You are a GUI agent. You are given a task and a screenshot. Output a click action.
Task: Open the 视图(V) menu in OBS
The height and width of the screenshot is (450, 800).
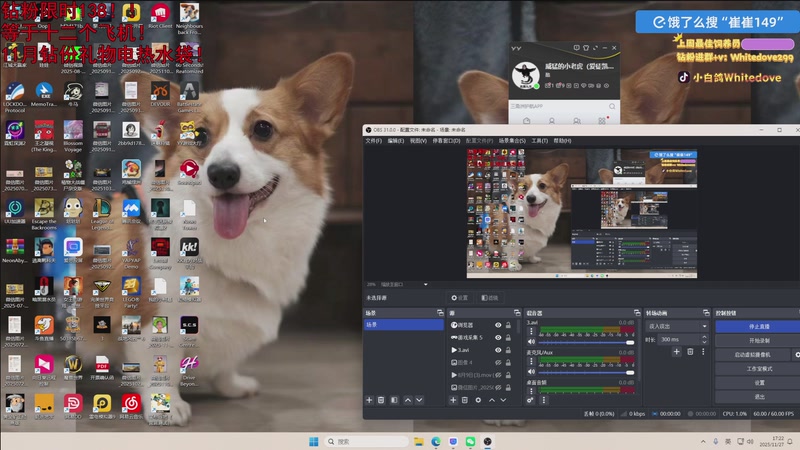tap(418, 141)
